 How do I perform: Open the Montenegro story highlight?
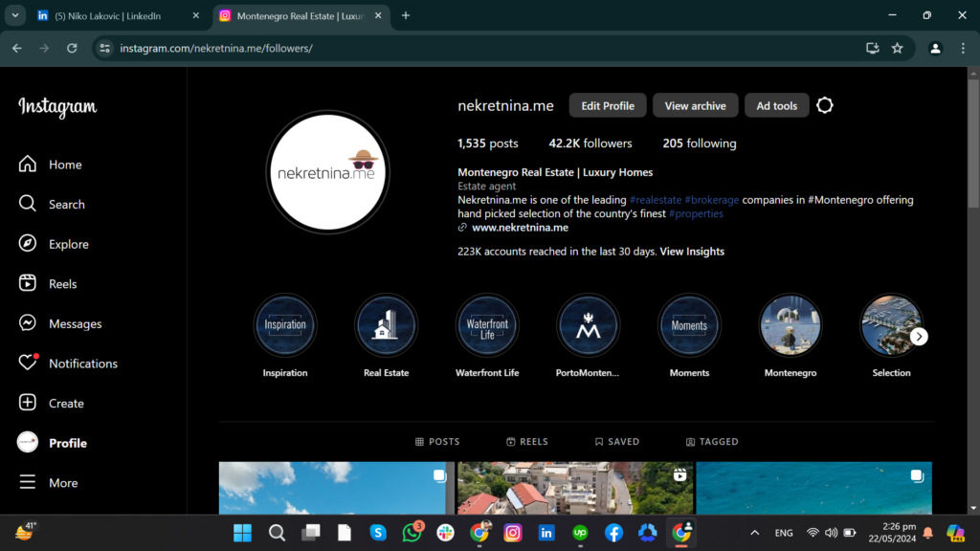790,325
